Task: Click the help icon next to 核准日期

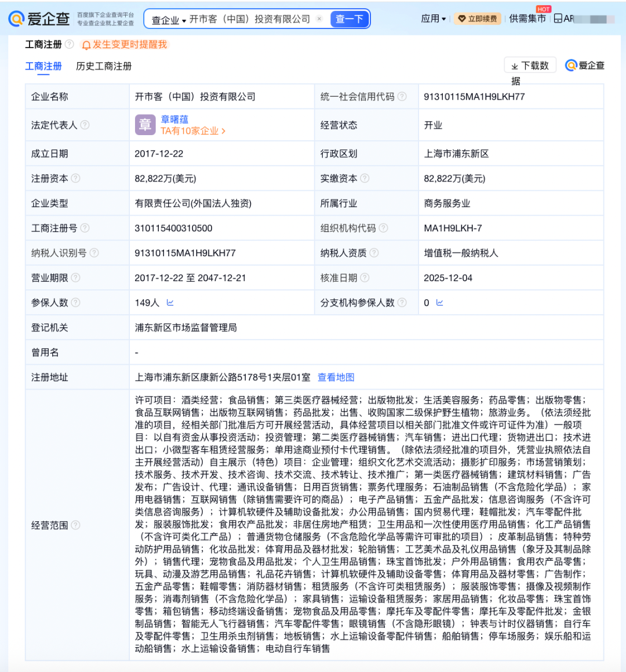Action: [x=365, y=278]
